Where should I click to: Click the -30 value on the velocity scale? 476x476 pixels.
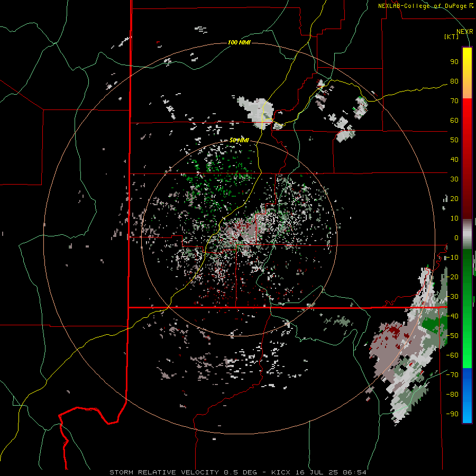(452, 297)
